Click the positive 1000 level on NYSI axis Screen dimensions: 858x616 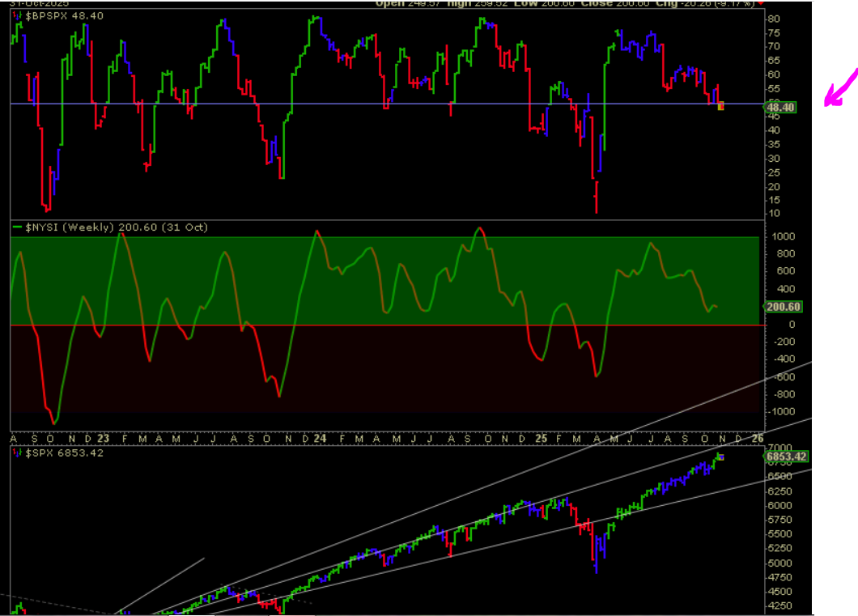click(x=783, y=236)
